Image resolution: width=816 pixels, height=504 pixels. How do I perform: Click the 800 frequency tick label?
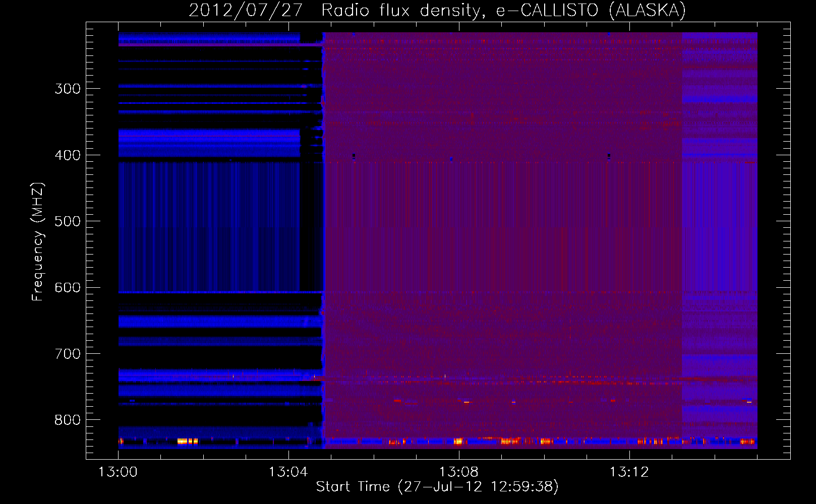68,420
